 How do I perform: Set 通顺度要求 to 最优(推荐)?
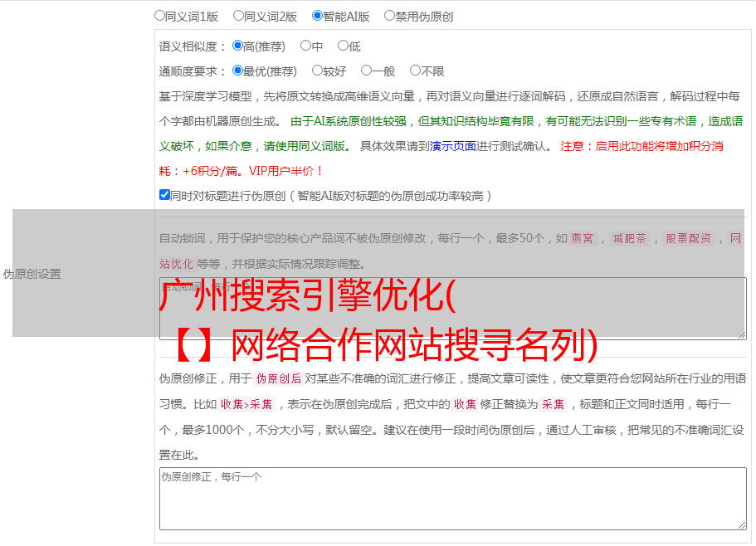[237, 71]
